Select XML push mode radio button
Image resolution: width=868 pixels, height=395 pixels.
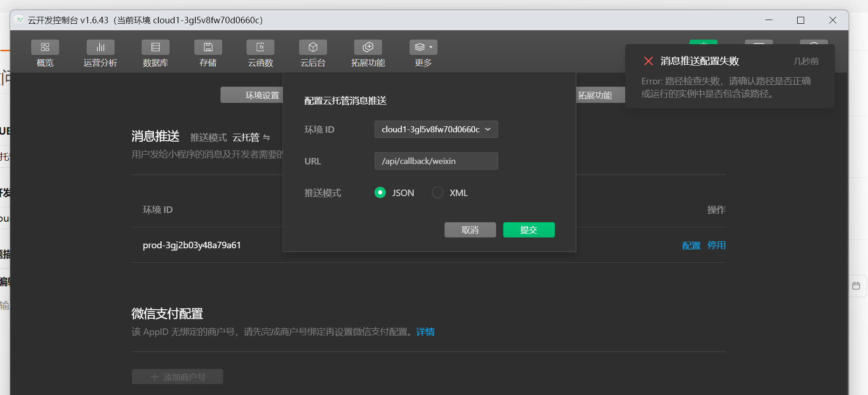437,193
